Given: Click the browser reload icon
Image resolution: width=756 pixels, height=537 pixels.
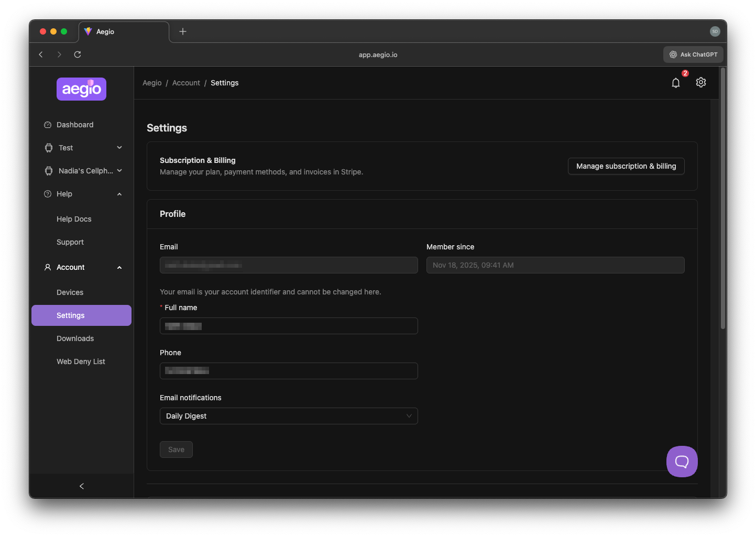Looking at the screenshot, I should (x=77, y=54).
